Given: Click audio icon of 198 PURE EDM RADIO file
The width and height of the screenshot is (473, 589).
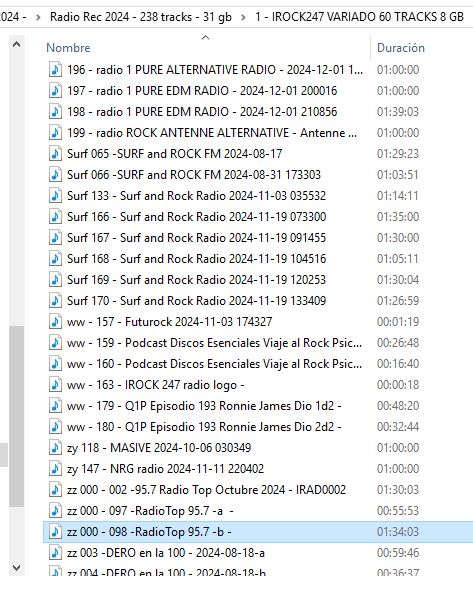Looking at the screenshot, I should pos(55,112).
